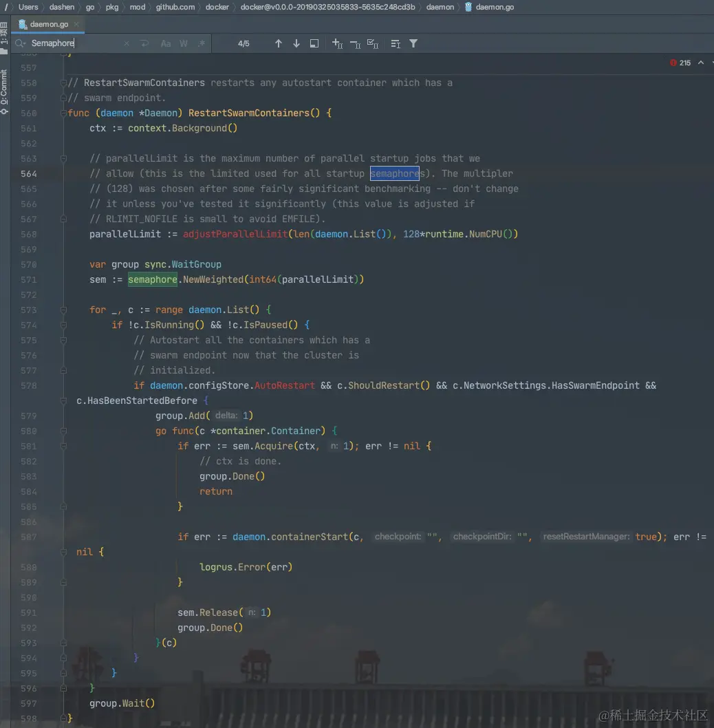Click the docker breadcrumb segment
The width and height of the screenshot is (714, 728).
point(217,7)
